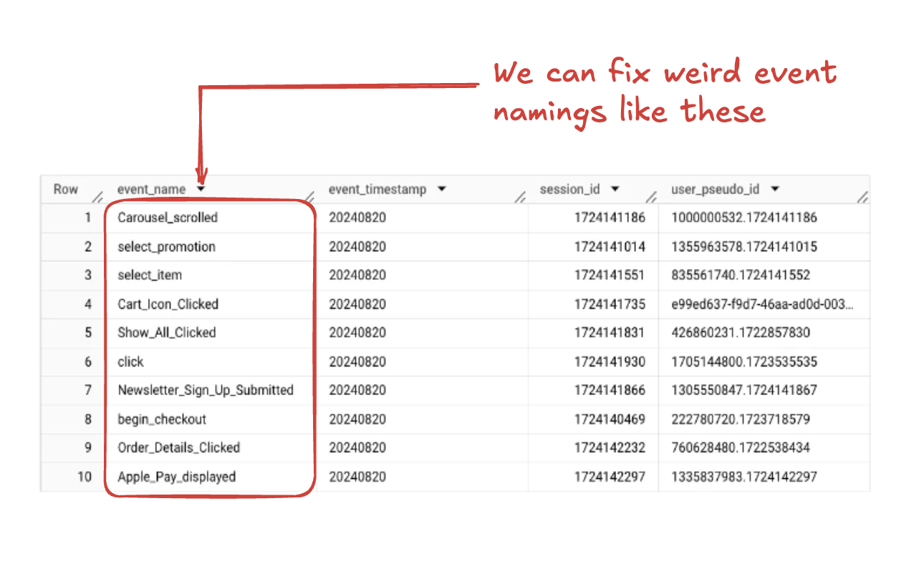Click user ID 426860231.1722857830
924x564 pixels.
tap(741, 333)
